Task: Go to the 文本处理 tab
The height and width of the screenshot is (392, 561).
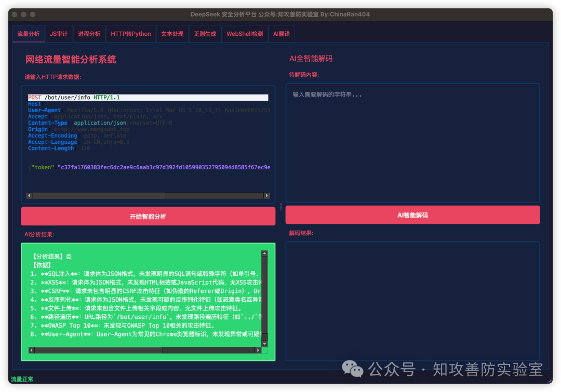Action: (172, 34)
